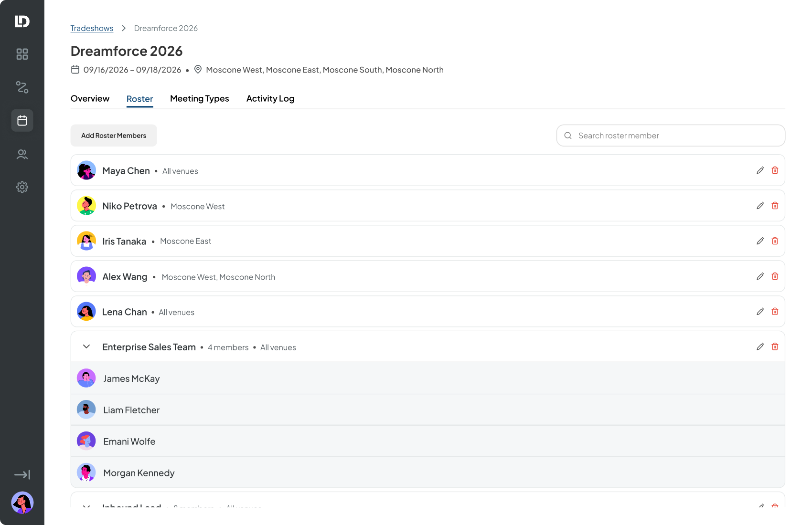The height and width of the screenshot is (525, 812).
Task: Click the '4 members' count label
Action: (x=228, y=347)
